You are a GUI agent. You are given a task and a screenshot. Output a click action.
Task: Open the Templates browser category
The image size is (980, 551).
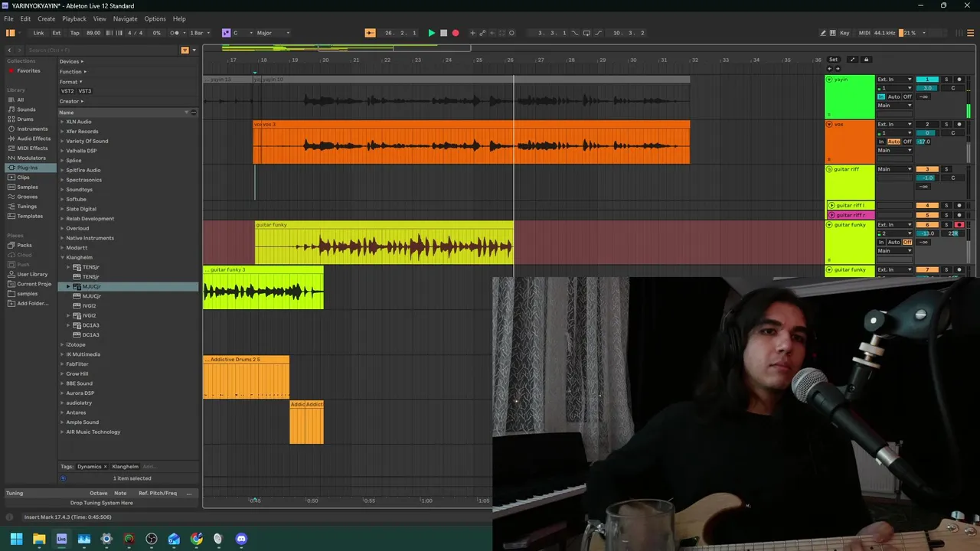[30, 216]
